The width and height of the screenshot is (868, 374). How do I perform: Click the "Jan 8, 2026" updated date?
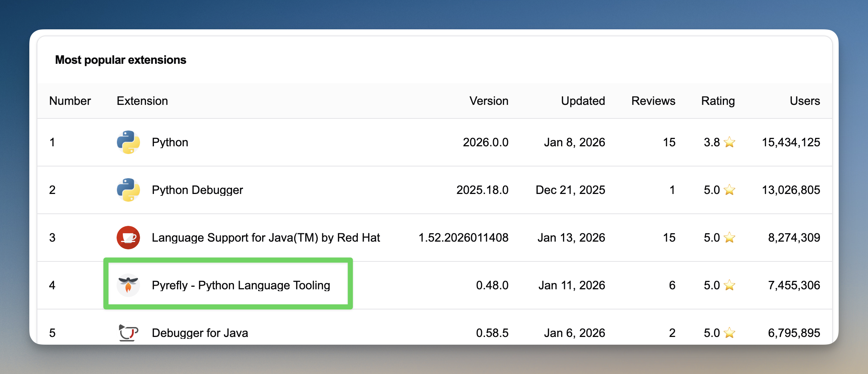[x=574, y=142]
